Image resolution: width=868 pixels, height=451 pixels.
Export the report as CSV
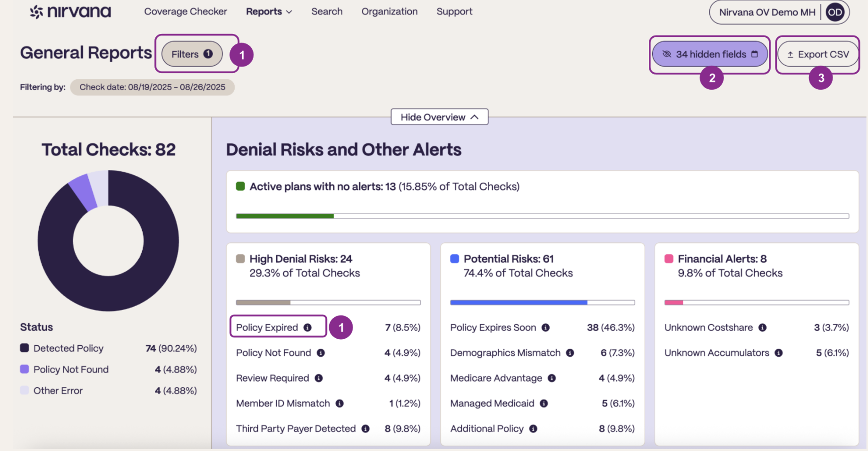click(818, 54)
